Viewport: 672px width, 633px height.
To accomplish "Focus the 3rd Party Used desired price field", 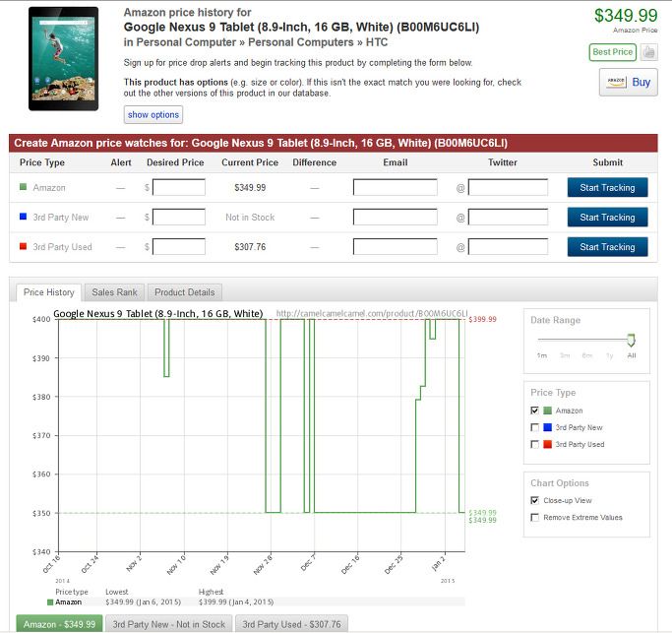I will [x=179, y=246].
